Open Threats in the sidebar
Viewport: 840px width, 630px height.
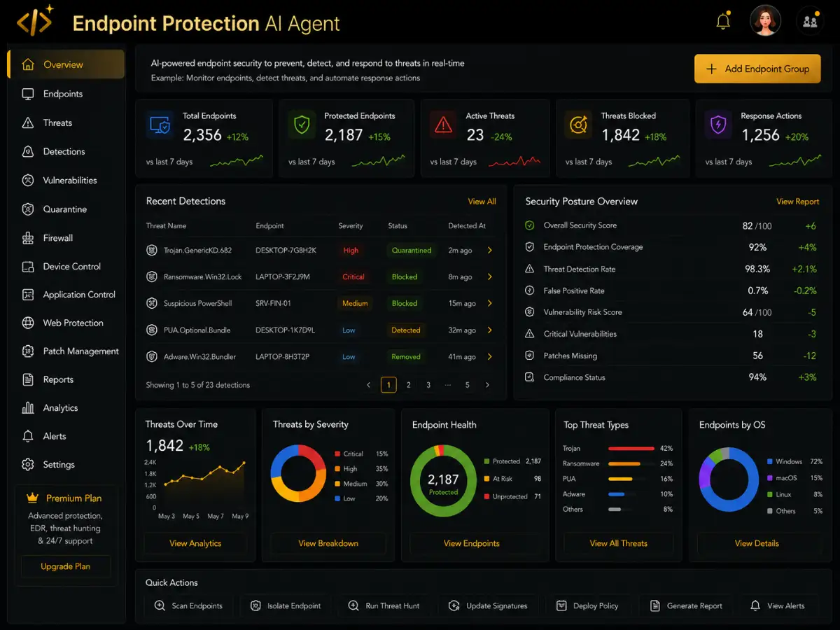click(x=66, y=122)
